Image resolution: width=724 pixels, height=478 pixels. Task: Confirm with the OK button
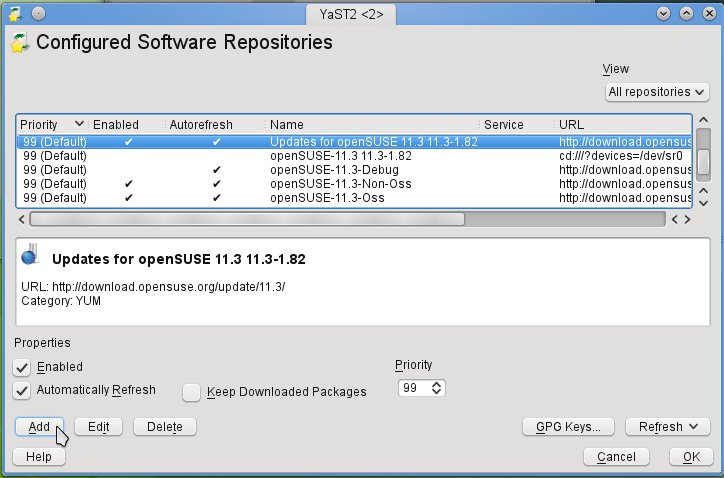click(691, 457)
